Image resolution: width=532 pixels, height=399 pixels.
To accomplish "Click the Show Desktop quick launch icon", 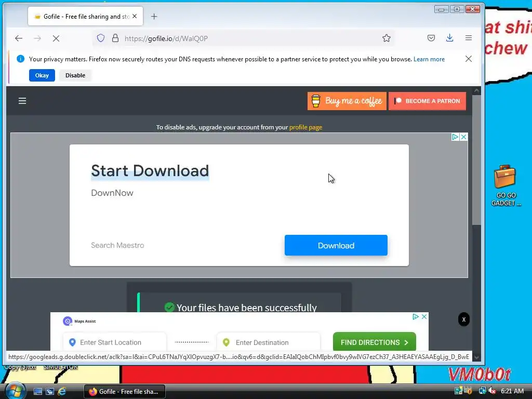I will (37, 391).
